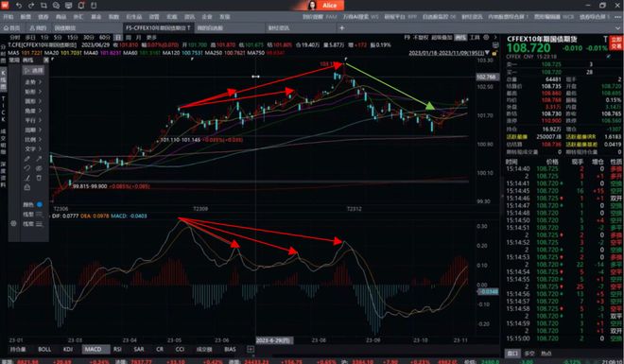
Task: Switch to the RSI indicator tab
Action: (117, 349)
